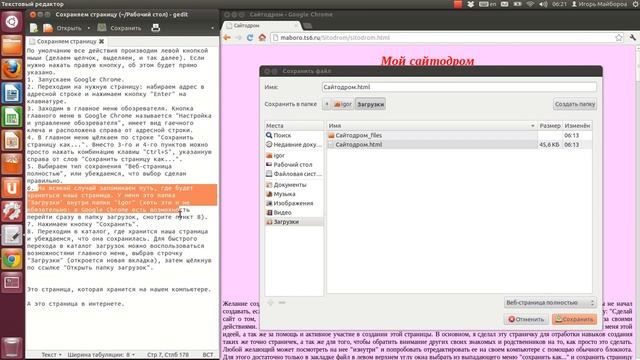This screenshot has width=640, height=360.
Task: Open the workspace switcher in launcher
Action: [x=12, y=283]
